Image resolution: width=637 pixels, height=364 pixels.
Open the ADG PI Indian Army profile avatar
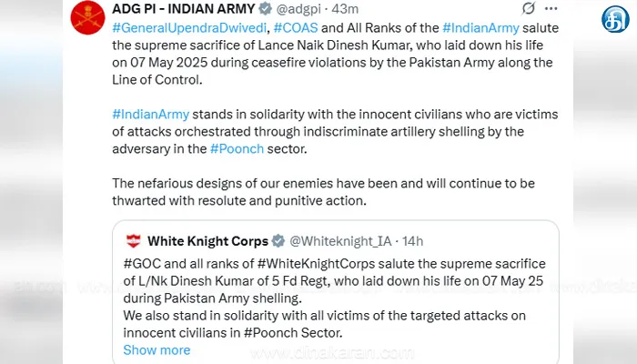pos(87,17)
